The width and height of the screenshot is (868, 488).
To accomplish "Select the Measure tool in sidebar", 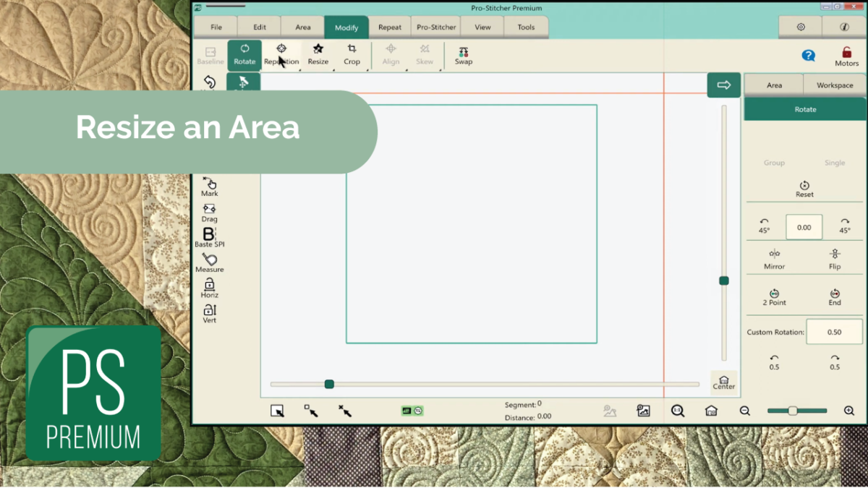I will (209, 262).
